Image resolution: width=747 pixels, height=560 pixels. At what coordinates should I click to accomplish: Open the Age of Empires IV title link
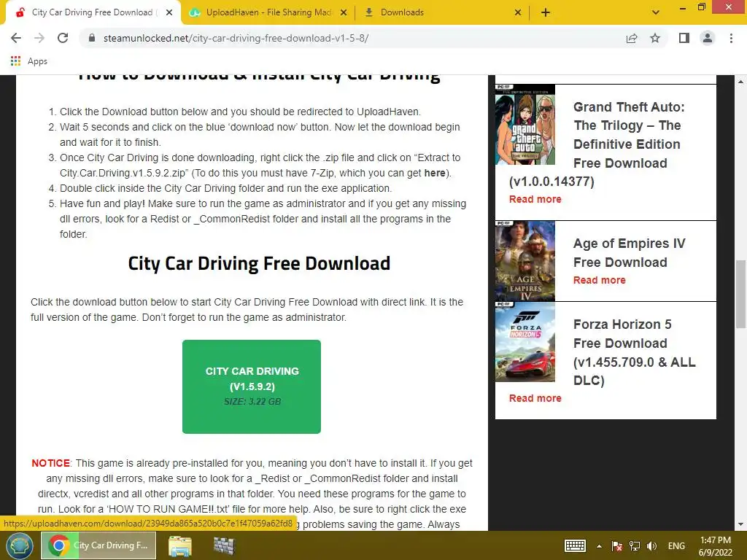point(630,253)
